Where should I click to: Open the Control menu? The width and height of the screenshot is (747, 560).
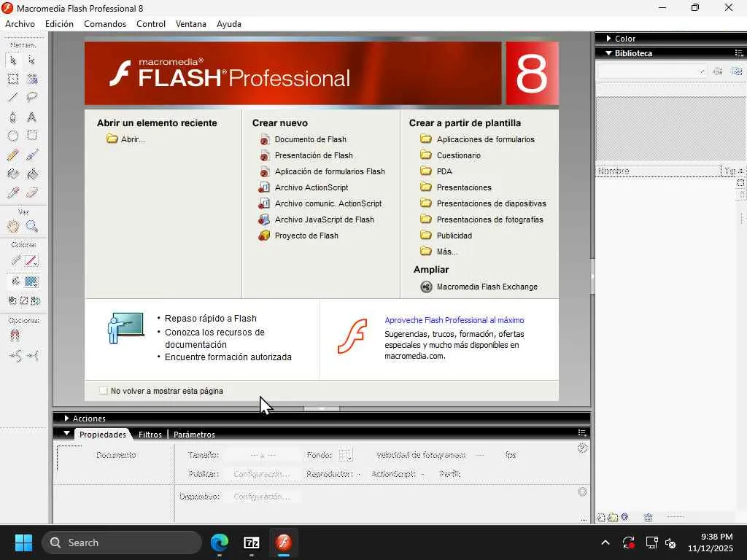[x=150, y=24]
